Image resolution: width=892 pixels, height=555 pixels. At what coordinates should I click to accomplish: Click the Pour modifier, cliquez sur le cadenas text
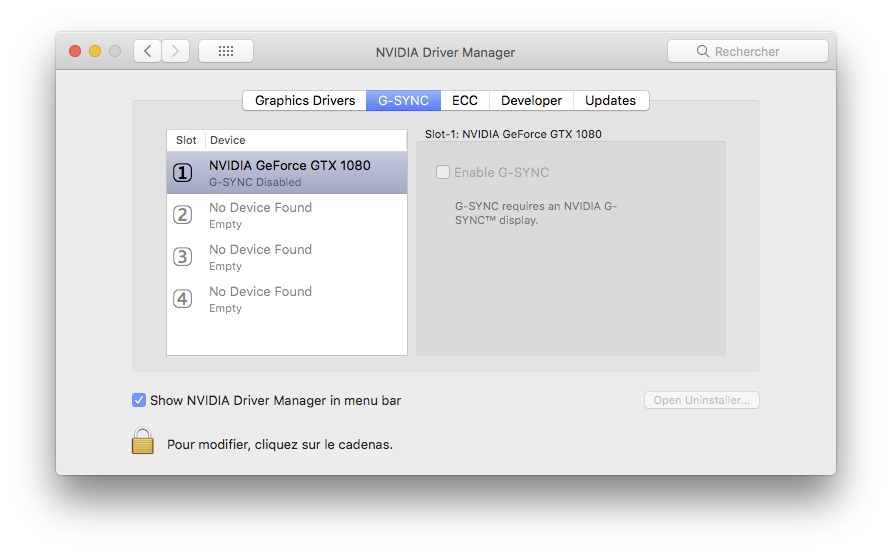[x=280, y=445]
